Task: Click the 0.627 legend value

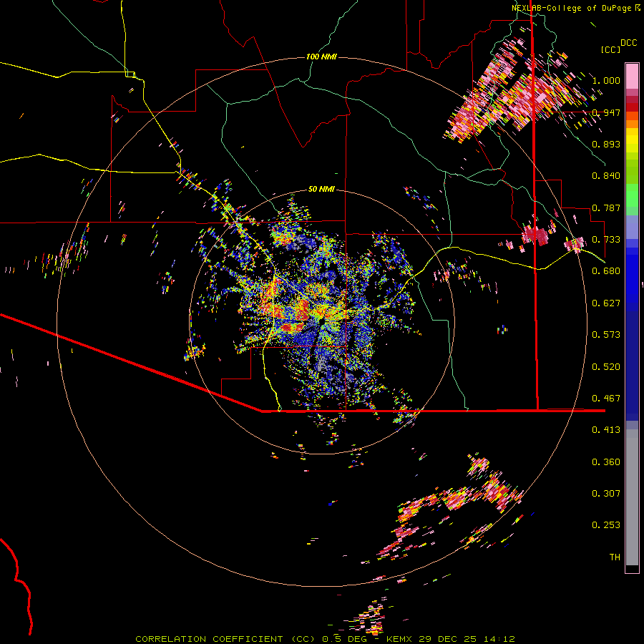Action: pyautogui.click(x=606, y=303)
